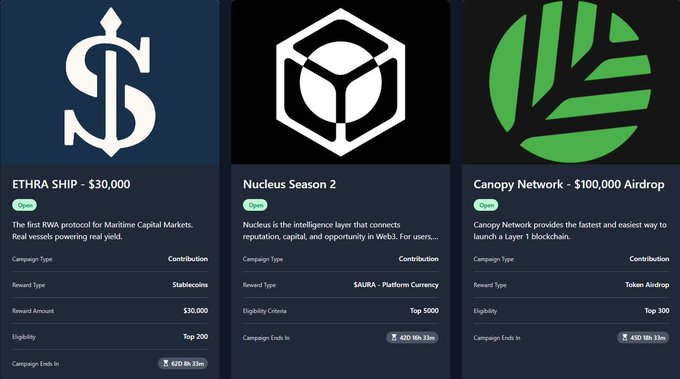
Task: Click Campaign Type label on ETHRA SHIP card
Action: [32, 259]
